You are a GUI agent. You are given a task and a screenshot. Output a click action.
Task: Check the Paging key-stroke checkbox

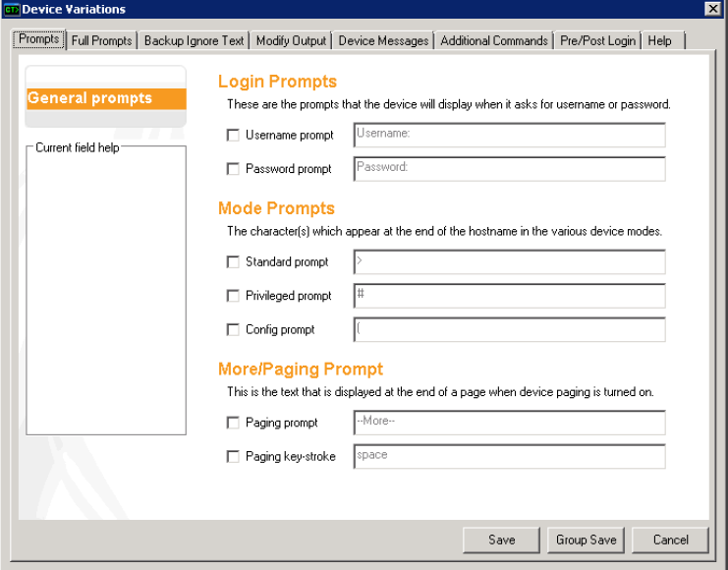(x=233, y=457)
